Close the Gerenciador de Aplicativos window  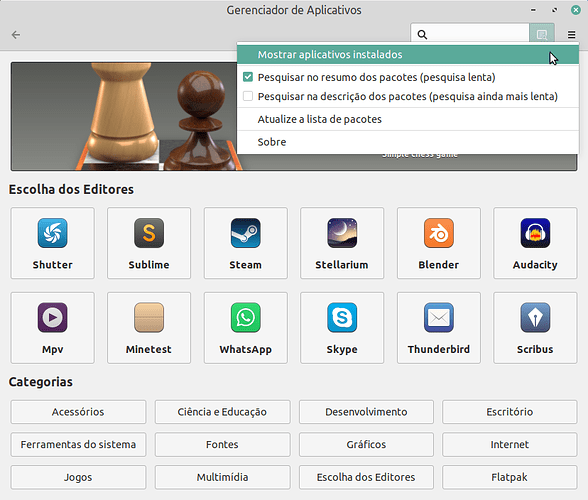(576, 10)
